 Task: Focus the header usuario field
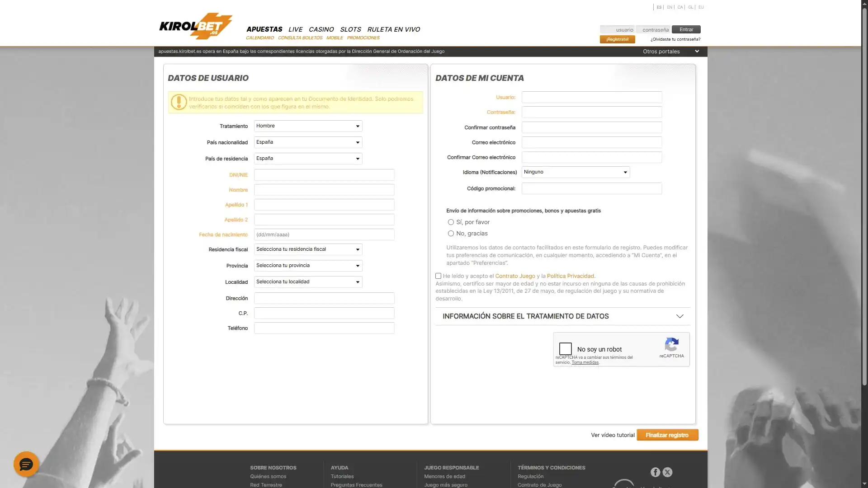(x=617, y=29)
